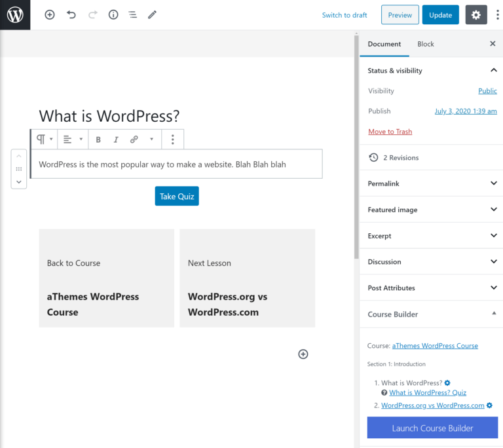Open text alignment dropdown
This screenshot has width=503, height=448.
[73, 140]
